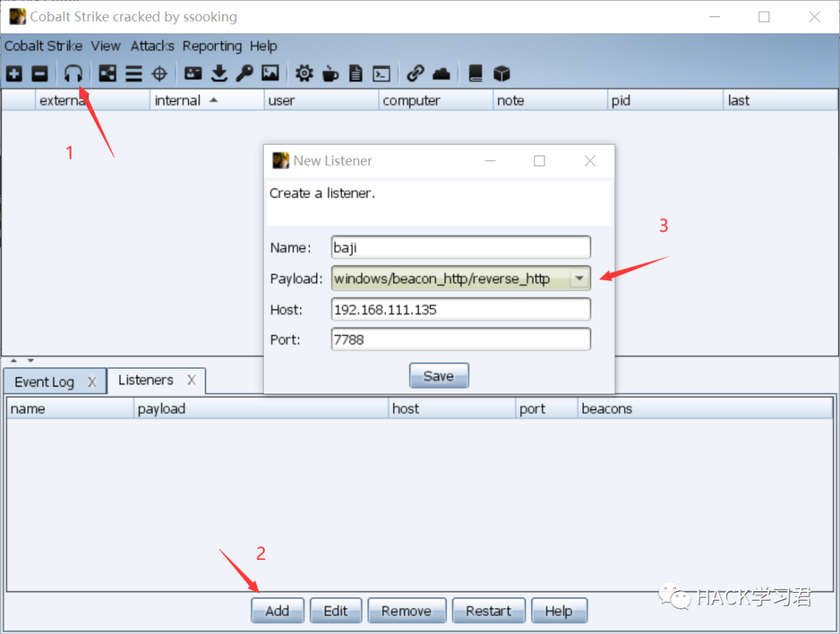The width and height of the screenshot is (840, 634).
Task: Click the cloud manage web server icon
Action: pos(441,73)
